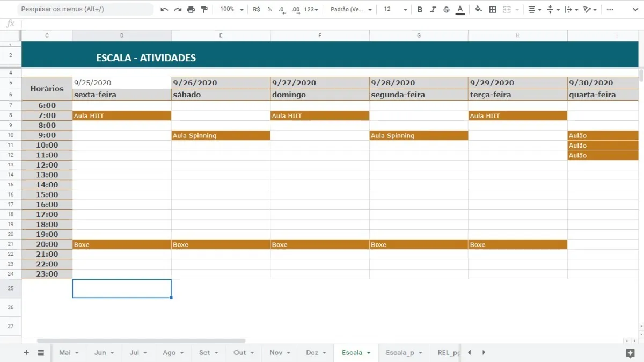Toggle bold formatting

420,10
